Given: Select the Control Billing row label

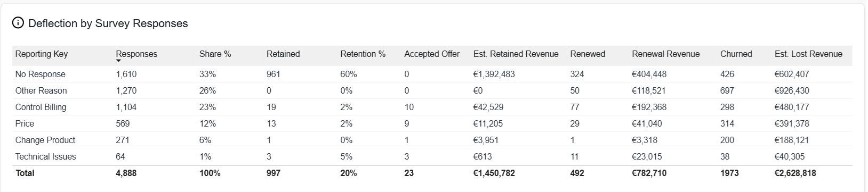Looking at the screenshot, I should (x=41, y=107).
